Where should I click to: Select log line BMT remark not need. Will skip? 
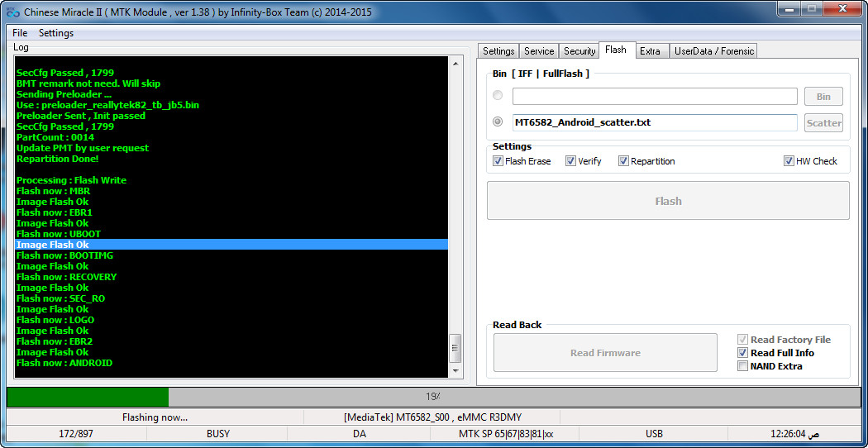(x=88, y=83)
